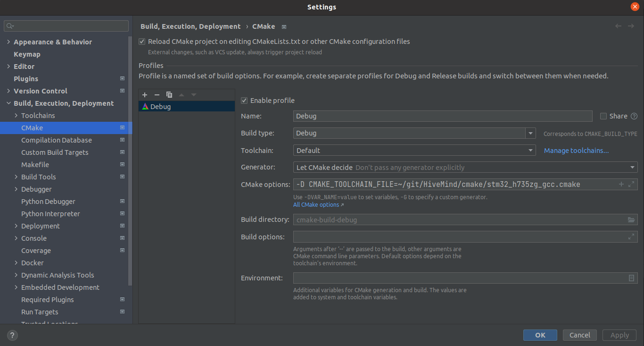The image size is (644, 346).
Task: Toggle the Share checkbox
Action: (603, 116)
